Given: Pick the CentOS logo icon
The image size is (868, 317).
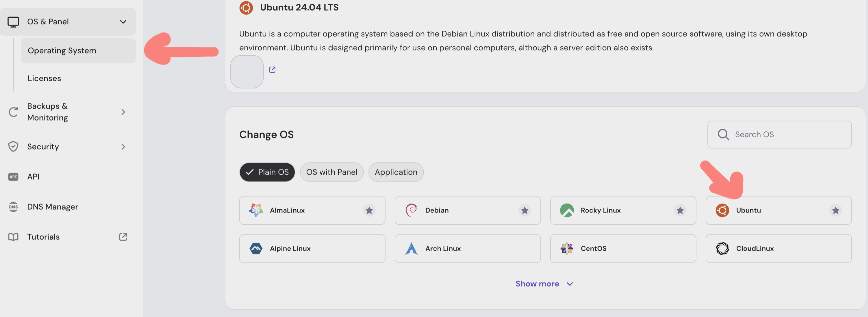Looking at the screenshot, I should coord(566,249).
